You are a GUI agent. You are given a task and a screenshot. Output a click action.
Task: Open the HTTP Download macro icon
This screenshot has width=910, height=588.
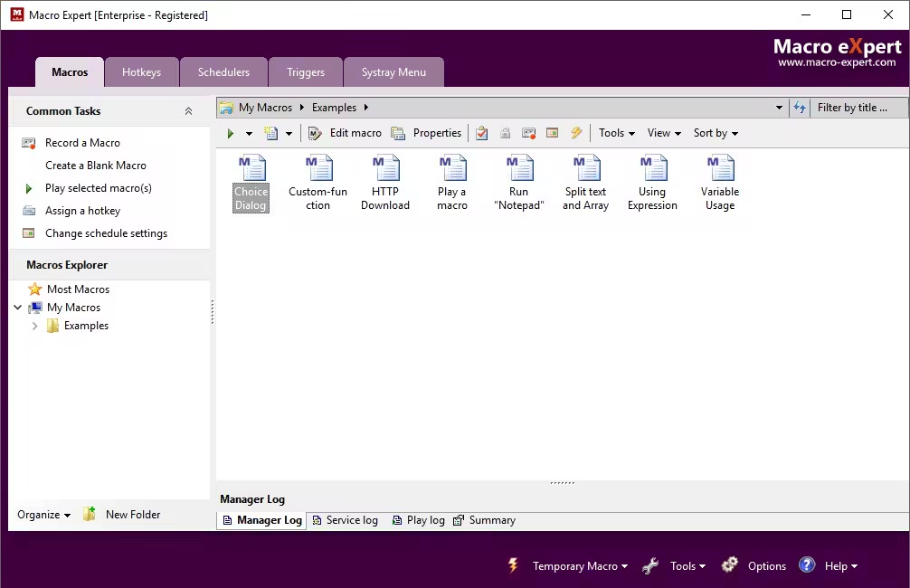point(385,169)
